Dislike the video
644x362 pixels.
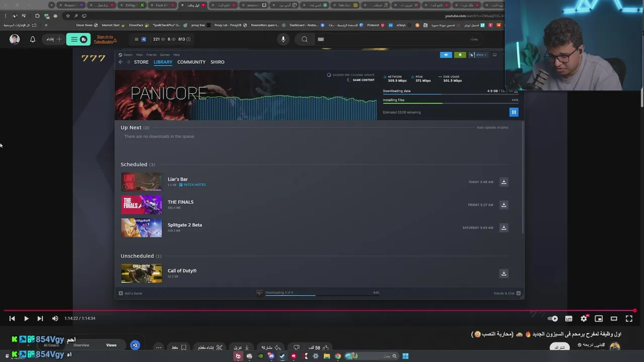pyautogui.click(x=296, y=347)
